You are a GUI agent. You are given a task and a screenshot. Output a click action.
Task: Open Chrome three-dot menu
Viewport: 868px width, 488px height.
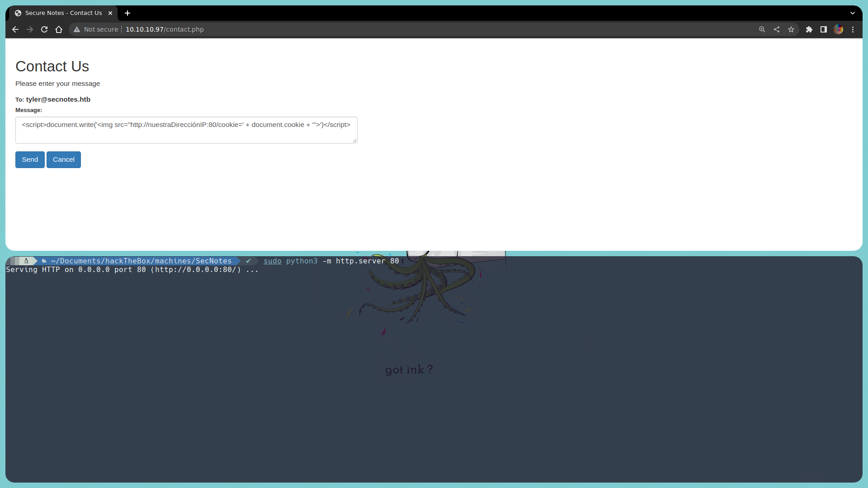[x=853, y=29]
